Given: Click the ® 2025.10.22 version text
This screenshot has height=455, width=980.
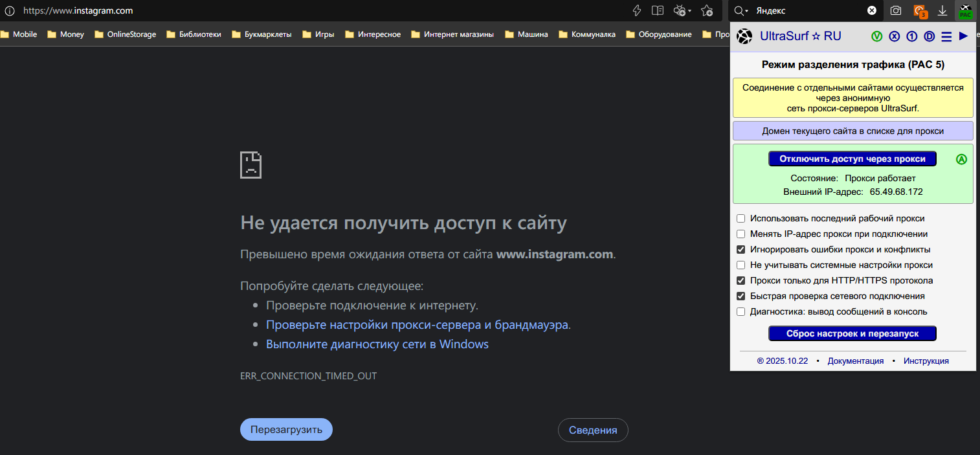Looking at the screenshot, I should (782, 361).
